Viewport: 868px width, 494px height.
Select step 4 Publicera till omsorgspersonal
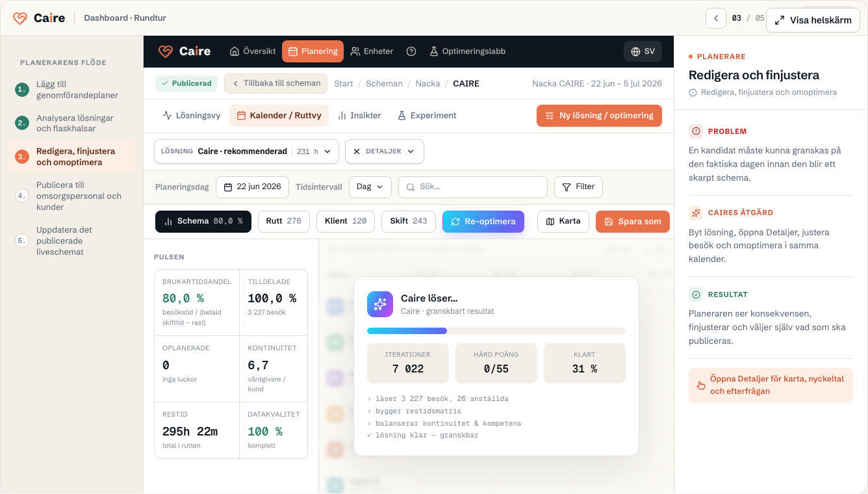(71, 196)
